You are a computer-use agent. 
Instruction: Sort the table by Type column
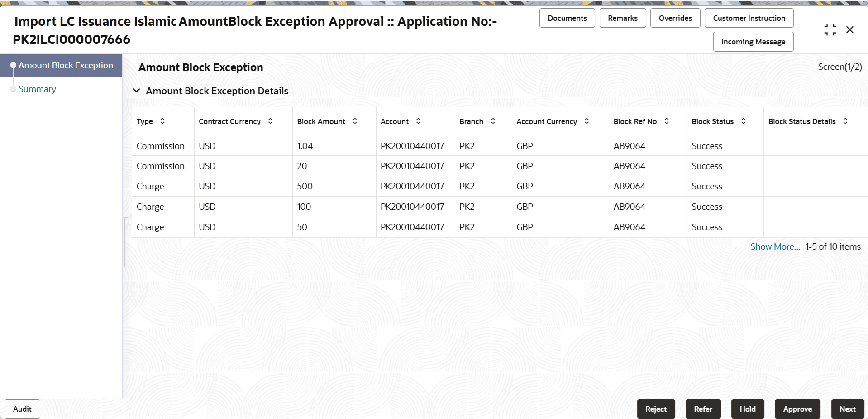tap(162, 121)
